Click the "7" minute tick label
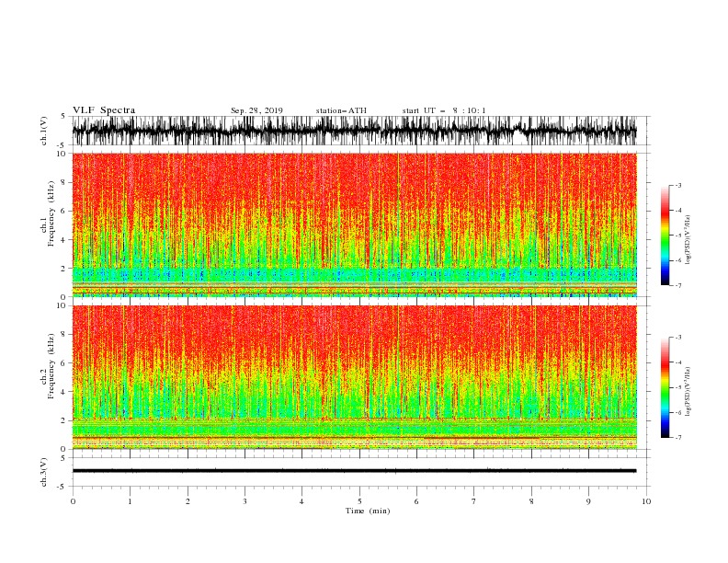The height and width of the screenshot is (563, 728). [x=474, y=501]
